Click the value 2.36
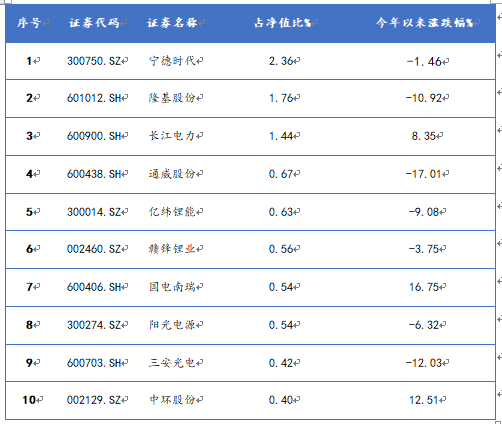The image size is (502, 424). 281,61
